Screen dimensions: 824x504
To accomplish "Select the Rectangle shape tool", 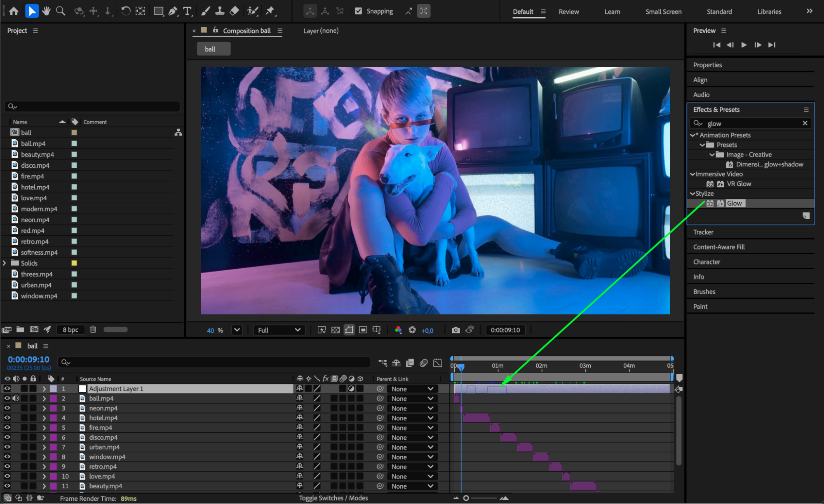I will coord(158,11).
